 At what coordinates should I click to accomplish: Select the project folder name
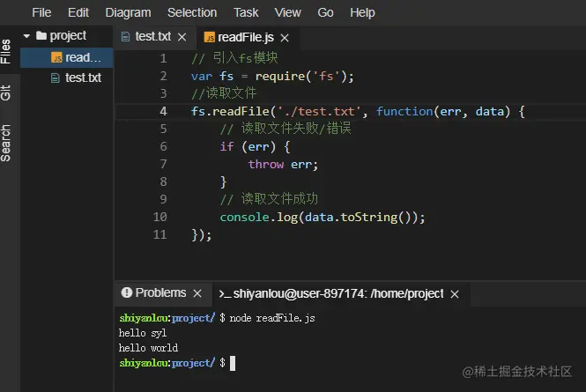tap(68, 36)
